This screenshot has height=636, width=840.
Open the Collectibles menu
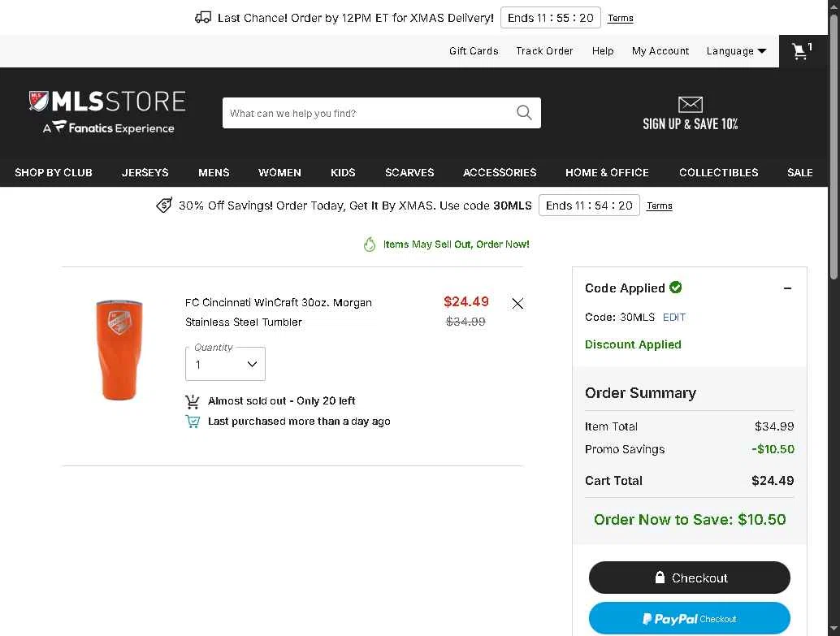[x=718, y=172]
